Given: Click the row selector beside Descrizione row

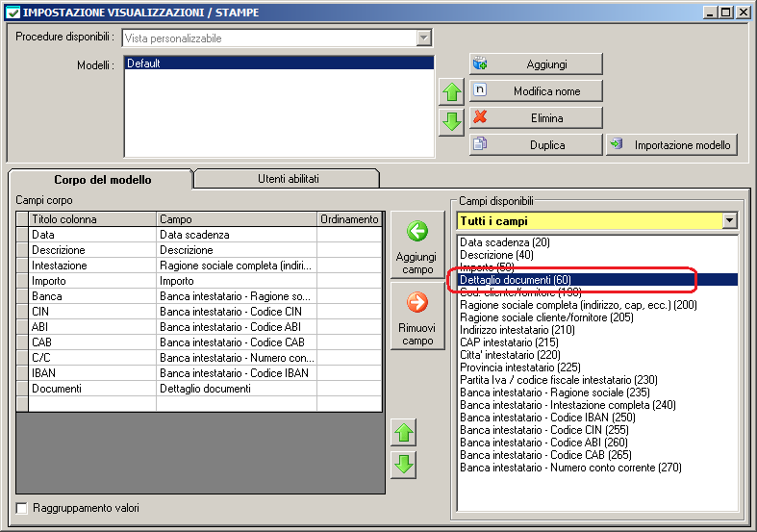Looking at the screenshot, I should pos(22,250).
